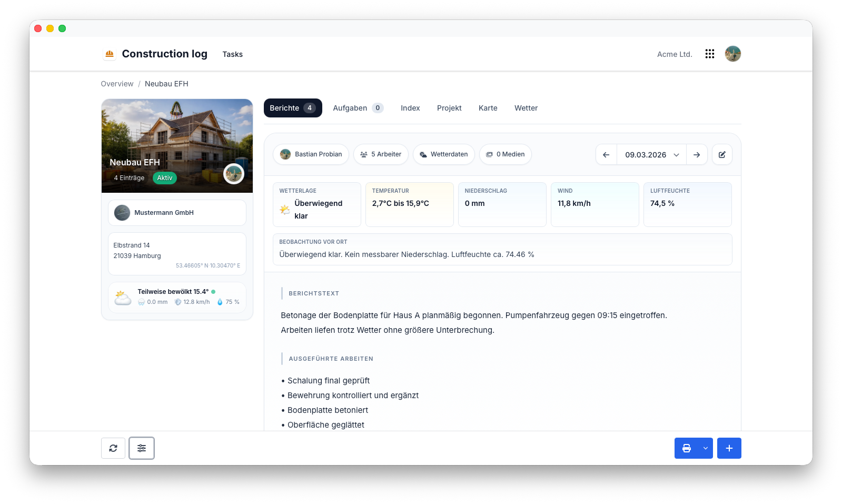The height and width of the screenshot is (504, 842).
Task: Click the sunny Wetterlage weather icon
Action: [x=285, y=210]
